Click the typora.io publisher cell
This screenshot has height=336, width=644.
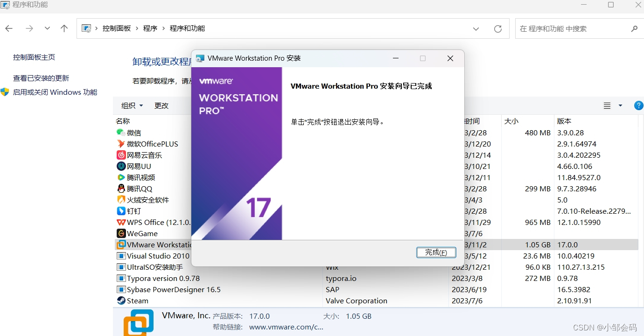(341, 278)
